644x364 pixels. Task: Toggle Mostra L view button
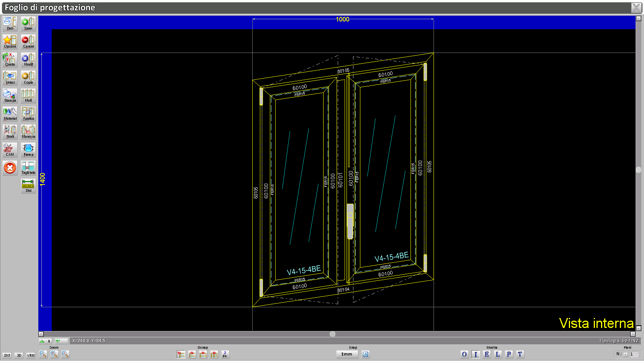click(x=498, y=354)
